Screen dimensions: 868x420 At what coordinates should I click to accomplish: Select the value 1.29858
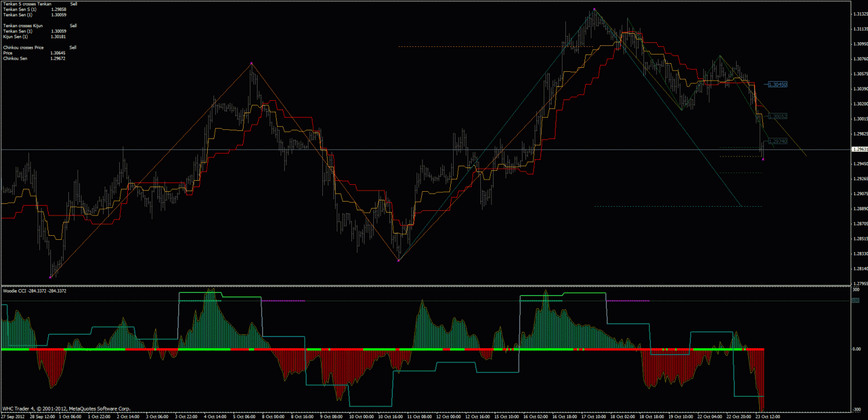58,10
